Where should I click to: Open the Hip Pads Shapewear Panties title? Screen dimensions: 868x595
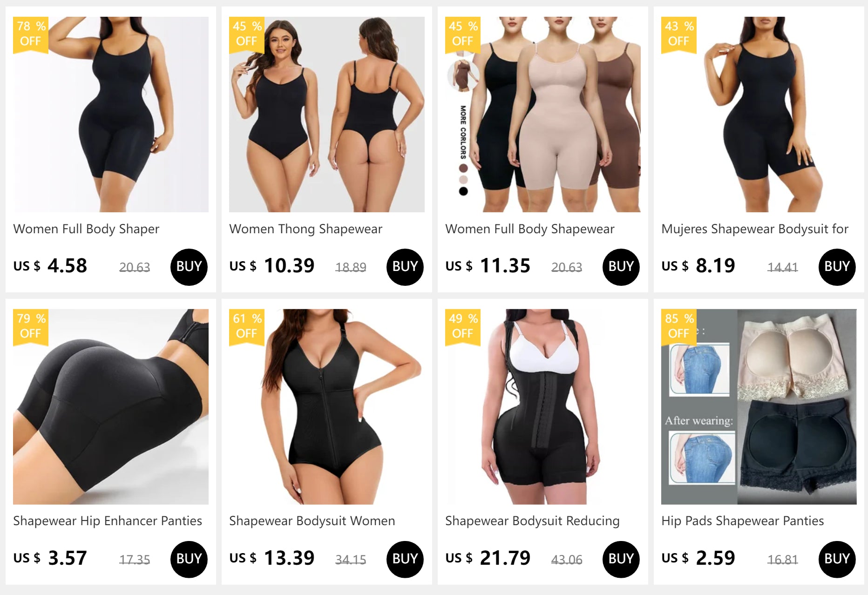point(742,521)
